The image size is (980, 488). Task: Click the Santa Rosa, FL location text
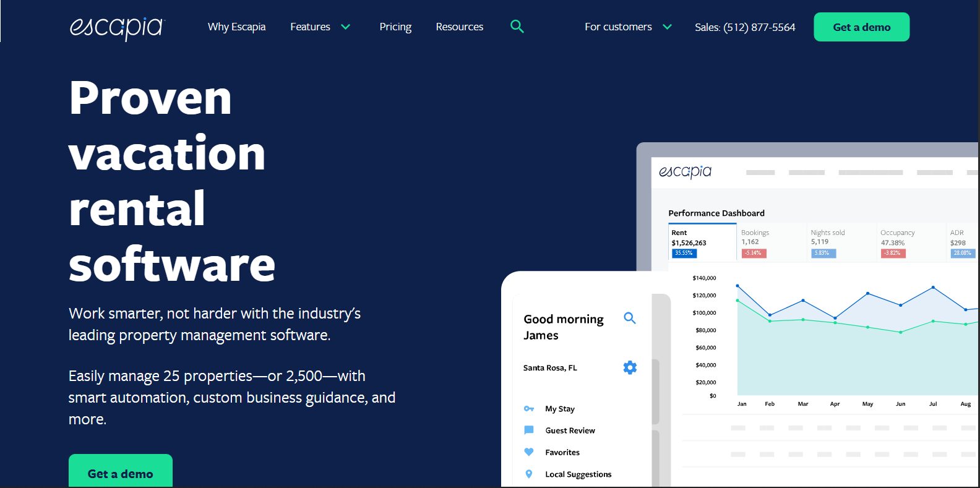pos(550,368)
